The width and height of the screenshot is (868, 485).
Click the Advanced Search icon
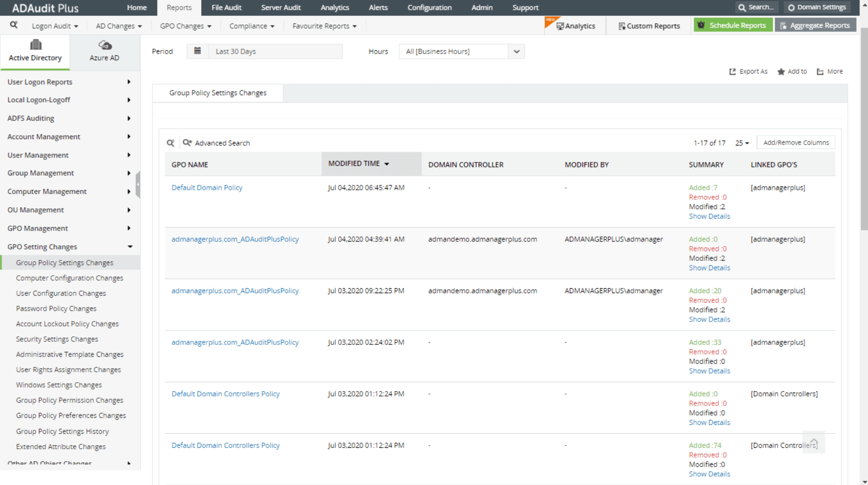pos(187,143)
